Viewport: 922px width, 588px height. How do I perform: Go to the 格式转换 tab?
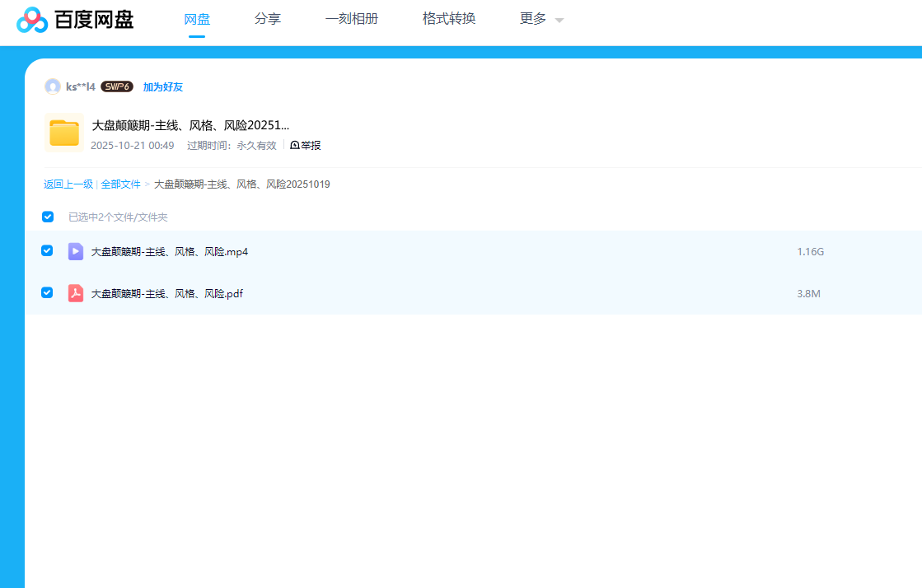point(449,19)
